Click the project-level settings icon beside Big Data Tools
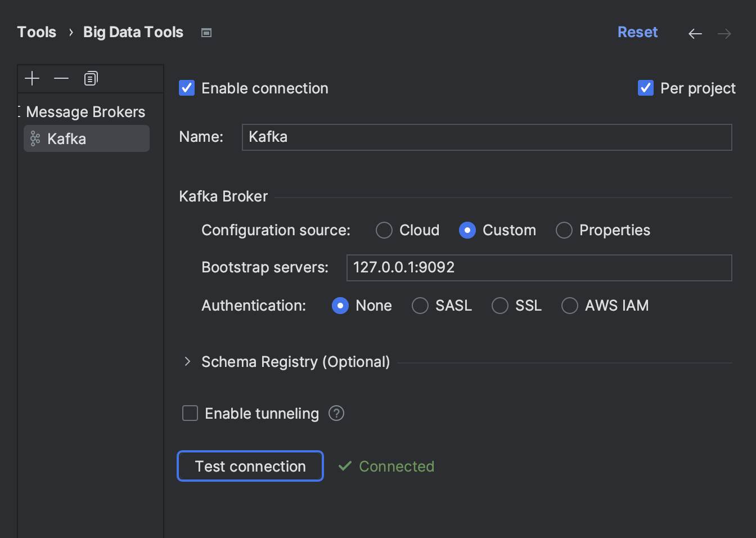756x538 pixels. (x=206, y=33)
